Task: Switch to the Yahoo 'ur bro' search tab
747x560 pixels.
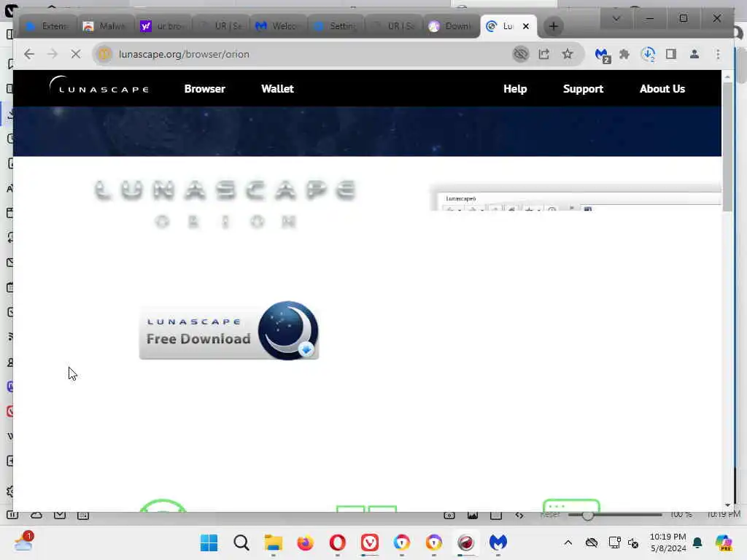Action: click(163, 26)
